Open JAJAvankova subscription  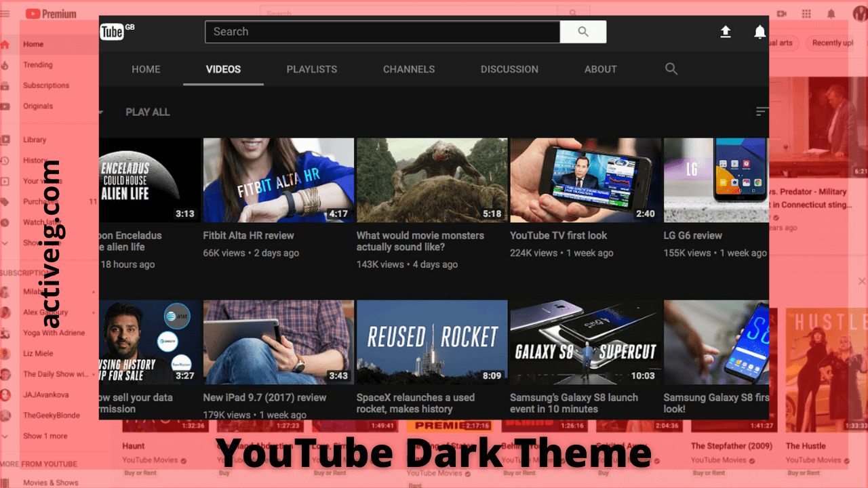coord(45,394)
